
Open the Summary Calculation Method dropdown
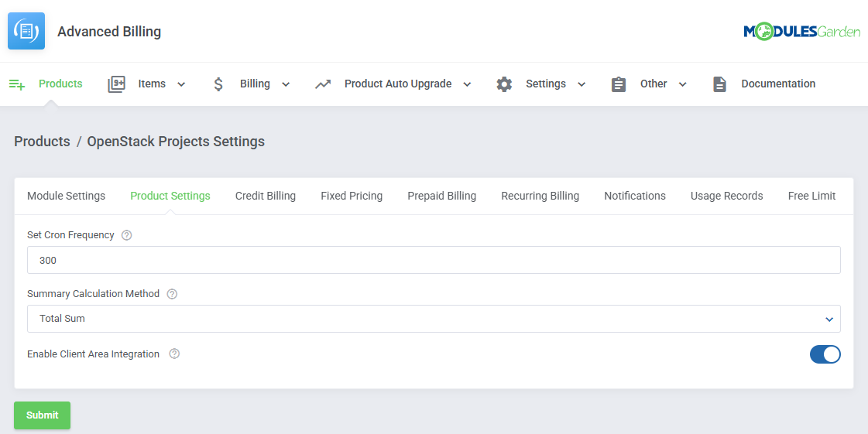tap(434, 319)
